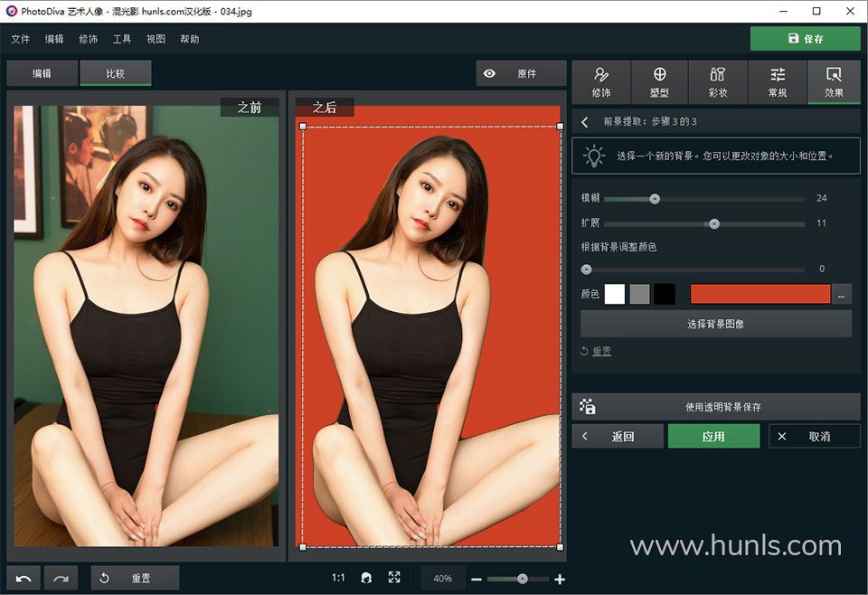Click the 之后 after image preview
Image resolution: width=868 pixels, height=595 pixels.
pyautogui.click(x=428, y=326)
